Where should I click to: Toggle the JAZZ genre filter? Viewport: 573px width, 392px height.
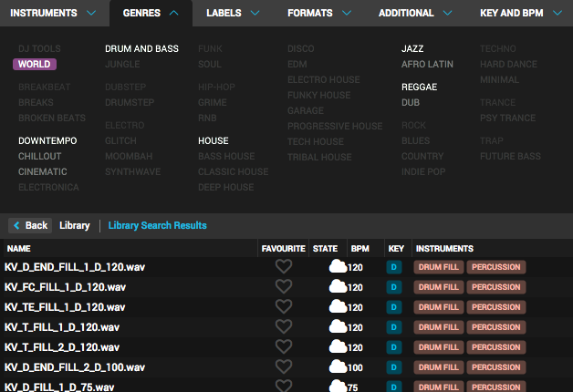[412, 48]
